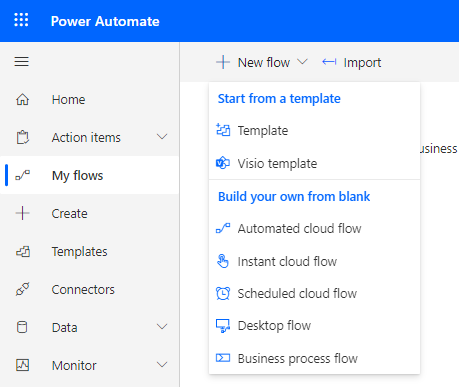The height and width of the screenshot is (387, 459).
Task: Expand the Monitor section chevron
Action: 162,365
